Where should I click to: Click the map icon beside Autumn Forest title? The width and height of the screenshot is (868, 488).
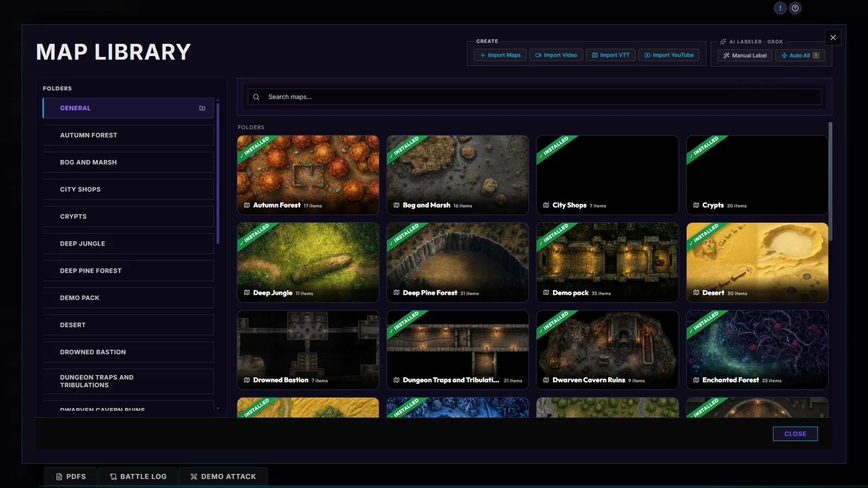[247, 205]
